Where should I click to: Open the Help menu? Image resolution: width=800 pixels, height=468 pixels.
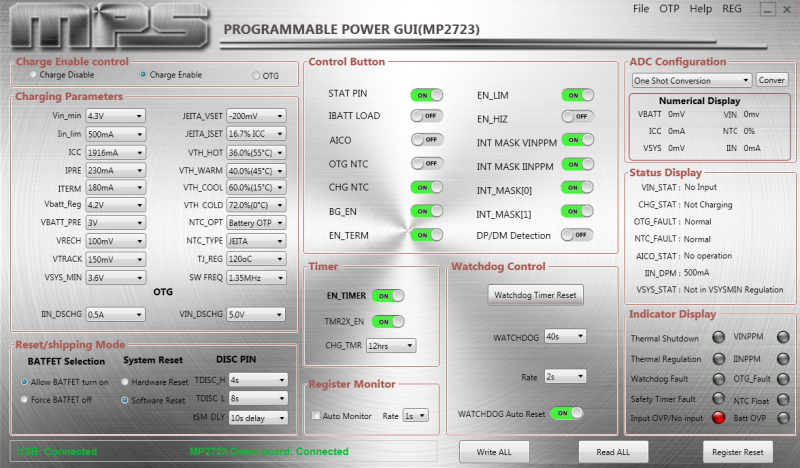(x=701, y=9)
